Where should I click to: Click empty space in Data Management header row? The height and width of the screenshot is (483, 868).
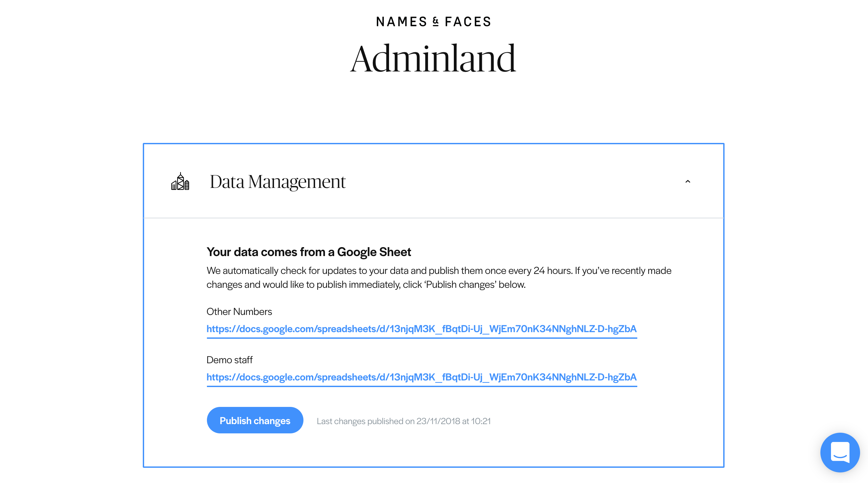(x=505, y=182)
